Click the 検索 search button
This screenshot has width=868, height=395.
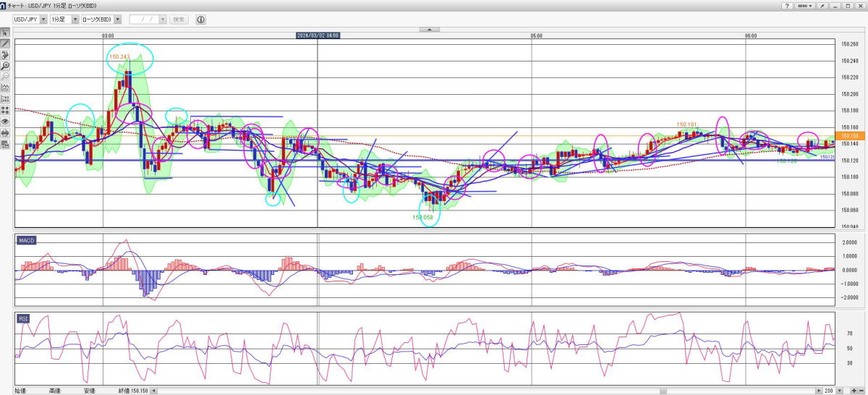(x=179, y=19)
